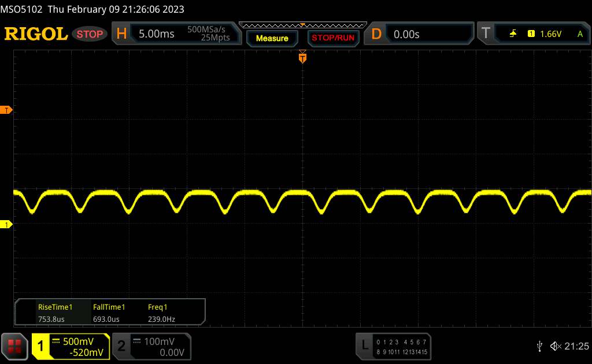Open the Measure menu

tap(272, 38)
